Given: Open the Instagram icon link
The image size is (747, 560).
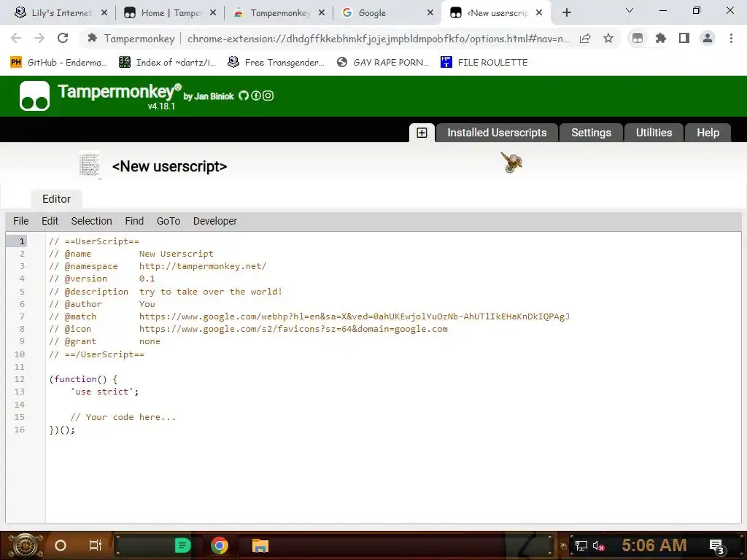Looking at the screenshot, I should click(268, 96).
